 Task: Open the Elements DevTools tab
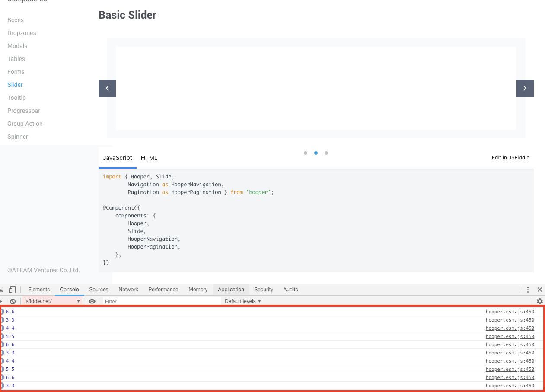click(x=39, y=290)
